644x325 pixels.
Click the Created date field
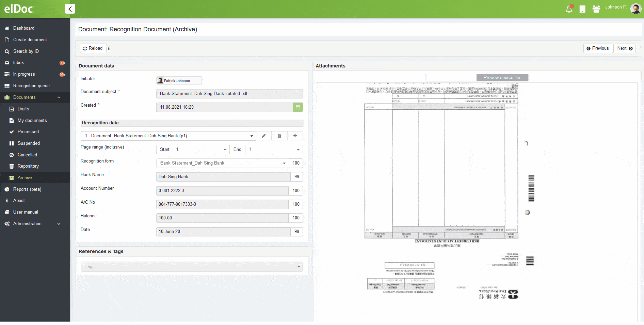coord(225,107)
